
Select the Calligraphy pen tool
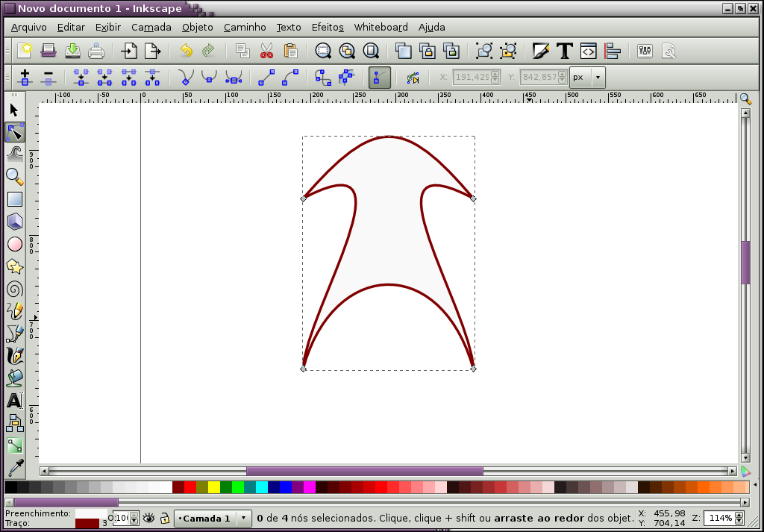pyautogui.click(x=15, y=357)
